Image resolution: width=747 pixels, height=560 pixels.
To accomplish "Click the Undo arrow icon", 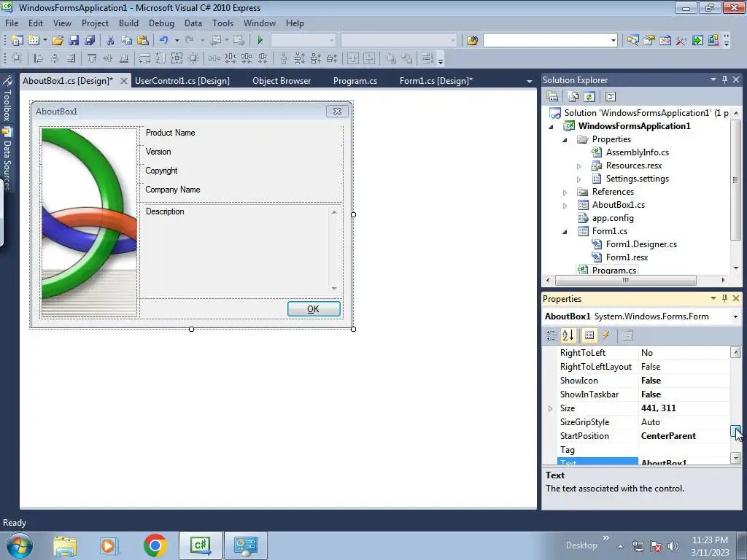I will (x=164, y=41).
